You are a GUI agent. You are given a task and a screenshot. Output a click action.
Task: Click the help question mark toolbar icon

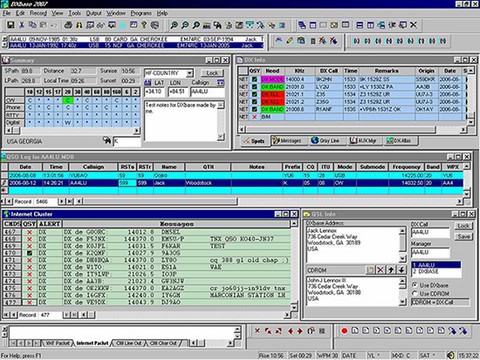[x=144, y=25]
